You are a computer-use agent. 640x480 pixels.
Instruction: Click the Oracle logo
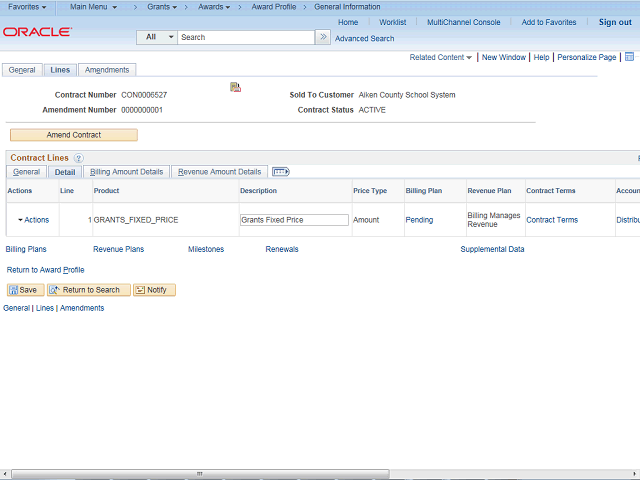point(37,32)
